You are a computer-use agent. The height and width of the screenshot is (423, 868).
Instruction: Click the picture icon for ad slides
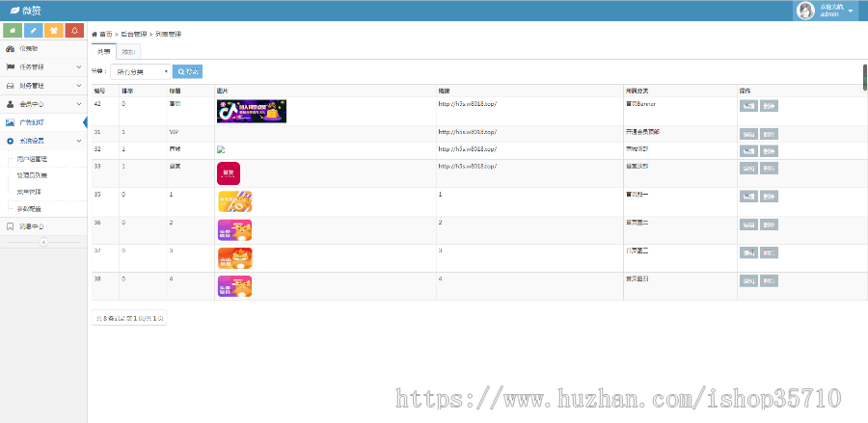pos(10,122)
